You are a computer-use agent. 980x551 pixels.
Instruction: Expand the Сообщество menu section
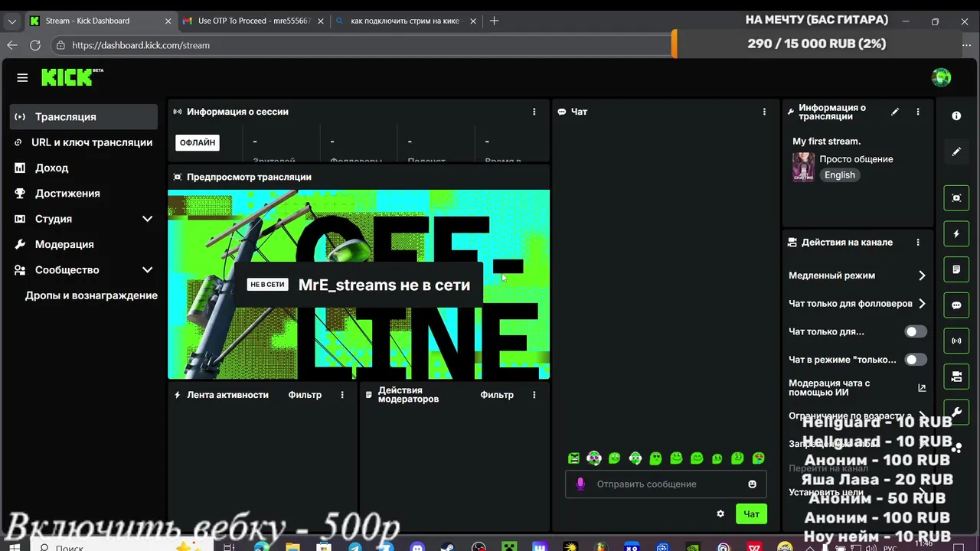pyautogui.click(x=84, y=270)
